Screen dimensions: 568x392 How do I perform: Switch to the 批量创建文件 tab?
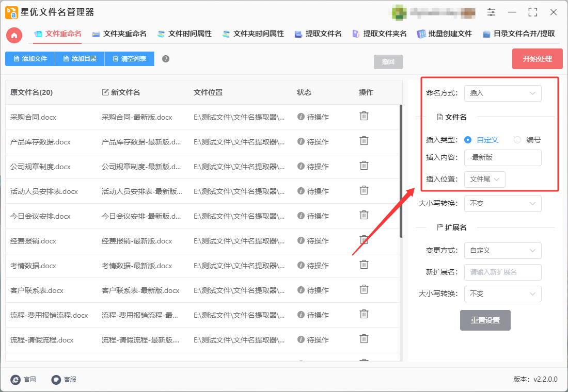(445, 34)
